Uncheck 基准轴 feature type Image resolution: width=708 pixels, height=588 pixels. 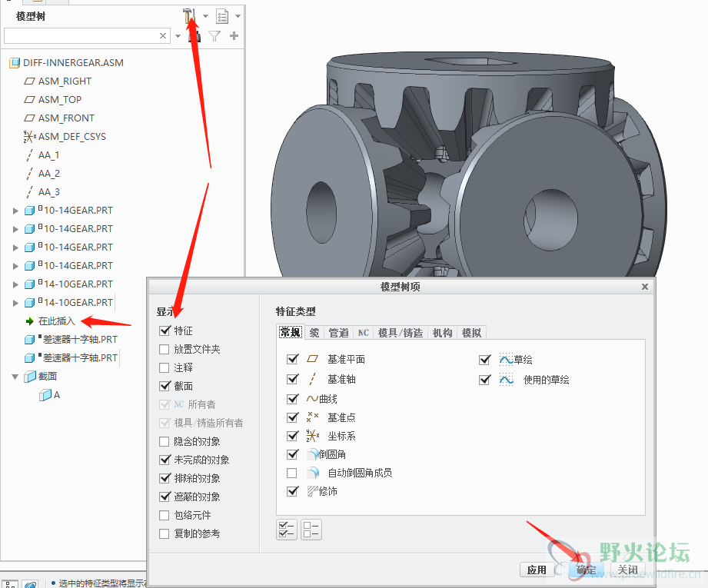click(x=293, y=379)
